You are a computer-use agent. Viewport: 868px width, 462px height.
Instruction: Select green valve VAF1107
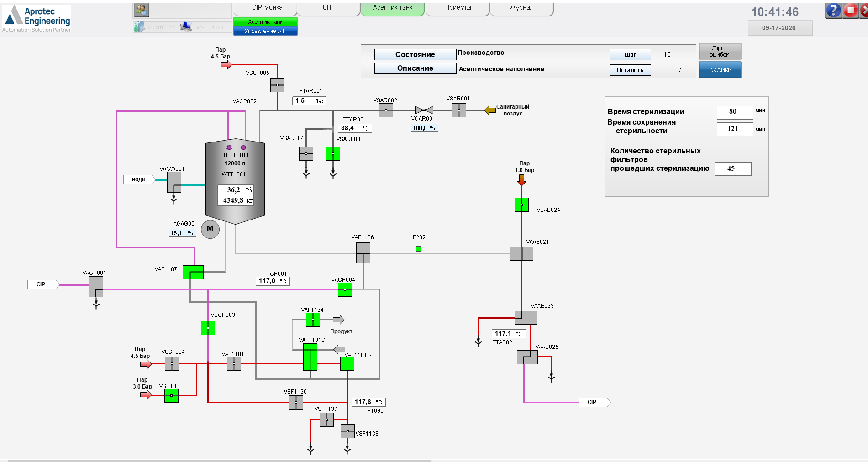point(193,272)
